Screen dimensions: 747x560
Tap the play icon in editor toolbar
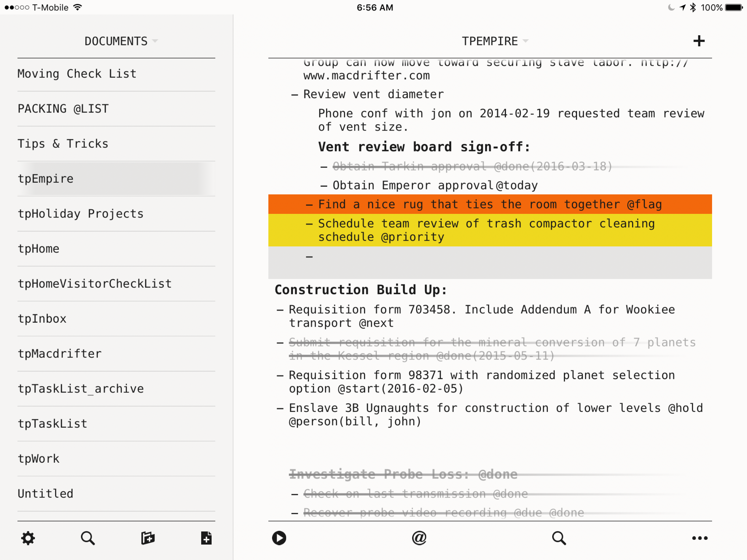point(279,538)
